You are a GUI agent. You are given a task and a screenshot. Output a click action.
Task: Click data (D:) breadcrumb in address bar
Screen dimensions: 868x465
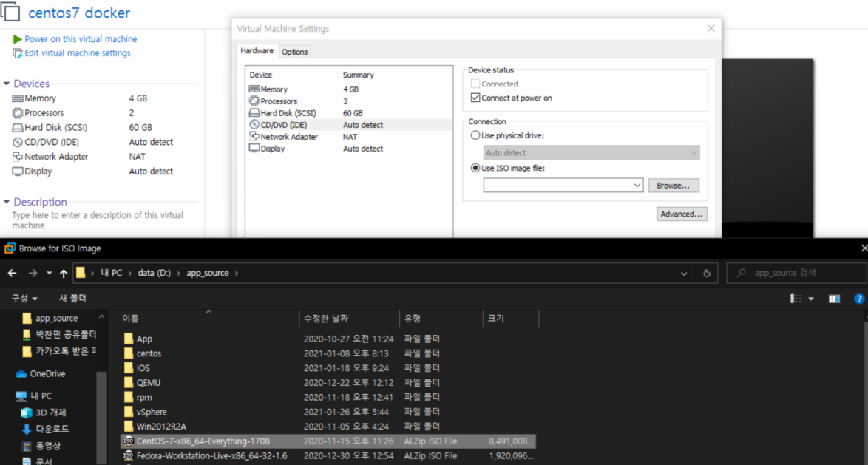click(x=155, y=273)
